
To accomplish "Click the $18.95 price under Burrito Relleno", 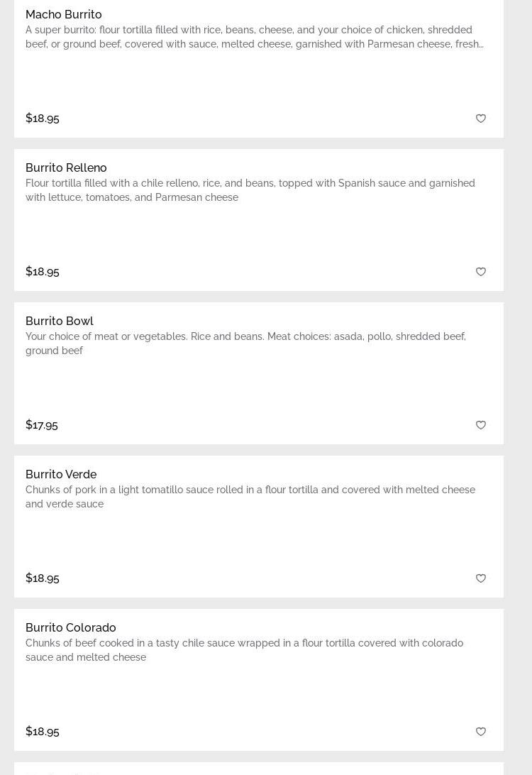I will coord(43,271).
